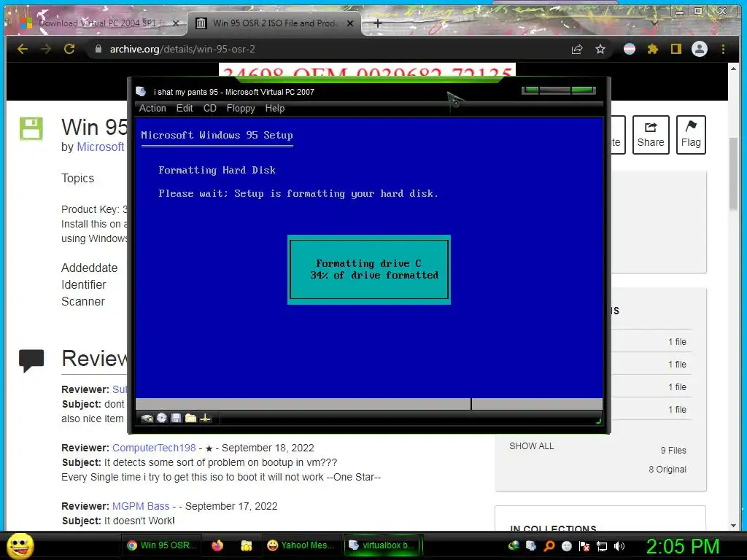Click the padlock site info icon

coord(98,49)
